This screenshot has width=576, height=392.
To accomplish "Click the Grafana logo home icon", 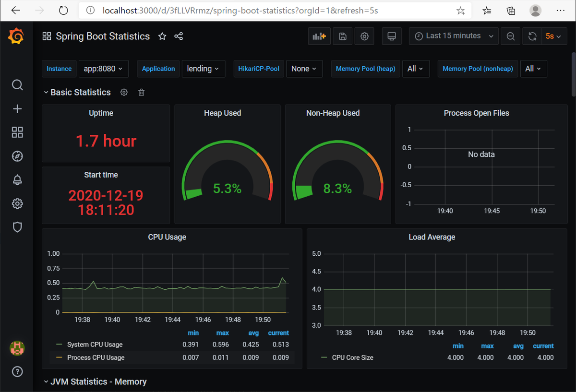I will point(17,36).
